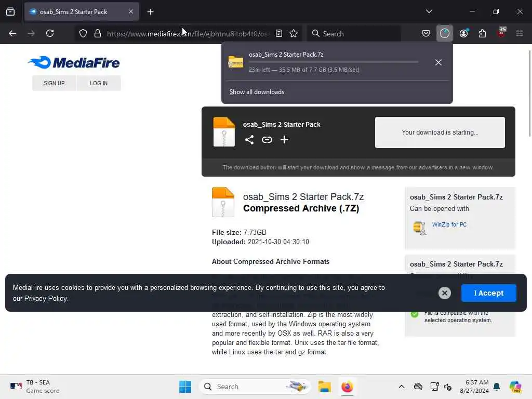
Task: List all tabs dropdown arrow
Action: coord(429,11)
